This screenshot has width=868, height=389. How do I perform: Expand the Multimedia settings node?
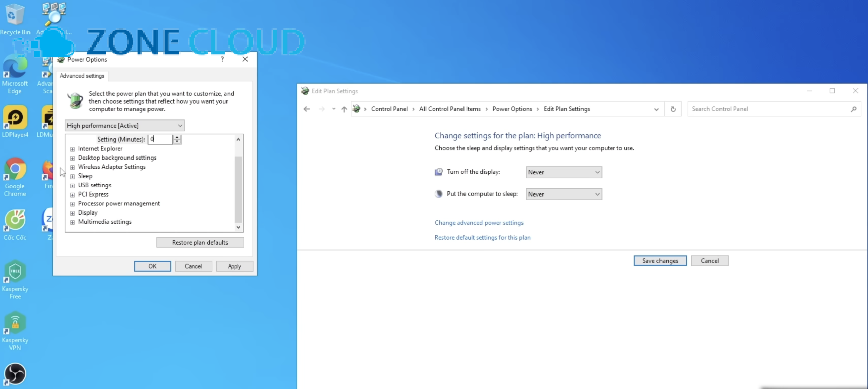pyautogui.click(x=72, y=222)
